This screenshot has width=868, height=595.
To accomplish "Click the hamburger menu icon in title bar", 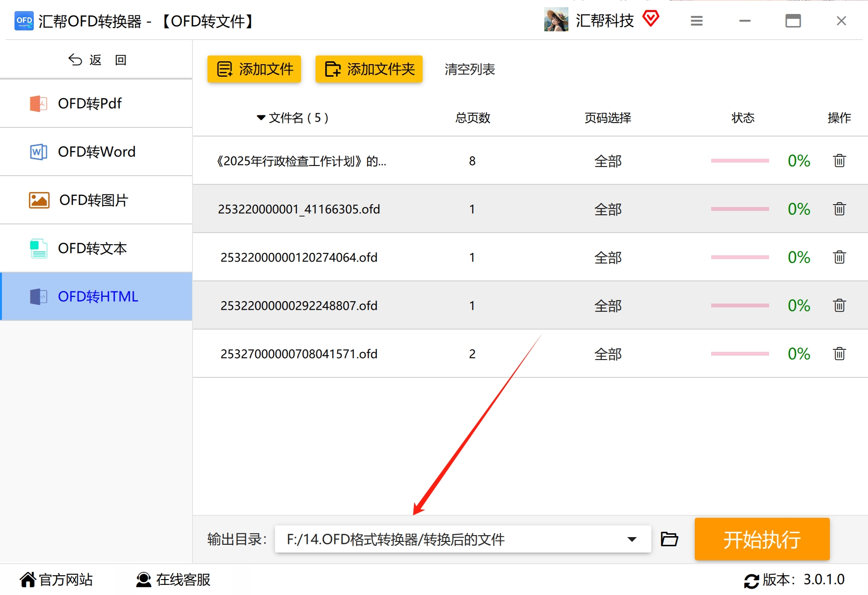I will click(696, 21).
